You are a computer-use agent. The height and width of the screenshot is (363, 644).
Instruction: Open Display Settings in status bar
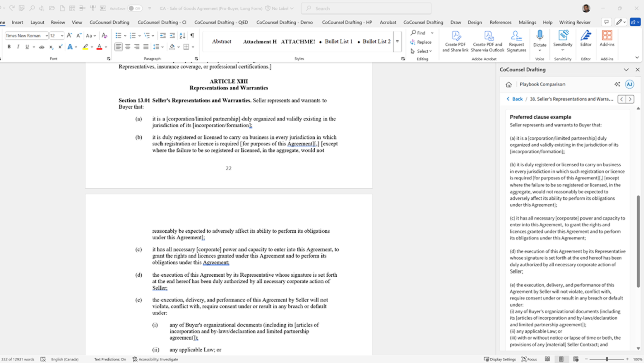tap(500, 359)
